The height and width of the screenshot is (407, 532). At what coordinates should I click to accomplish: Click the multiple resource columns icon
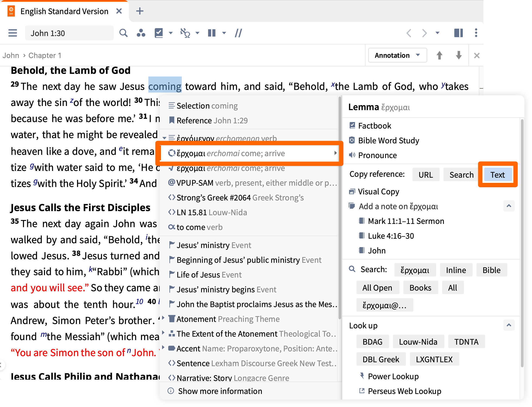tap(212, 33)
